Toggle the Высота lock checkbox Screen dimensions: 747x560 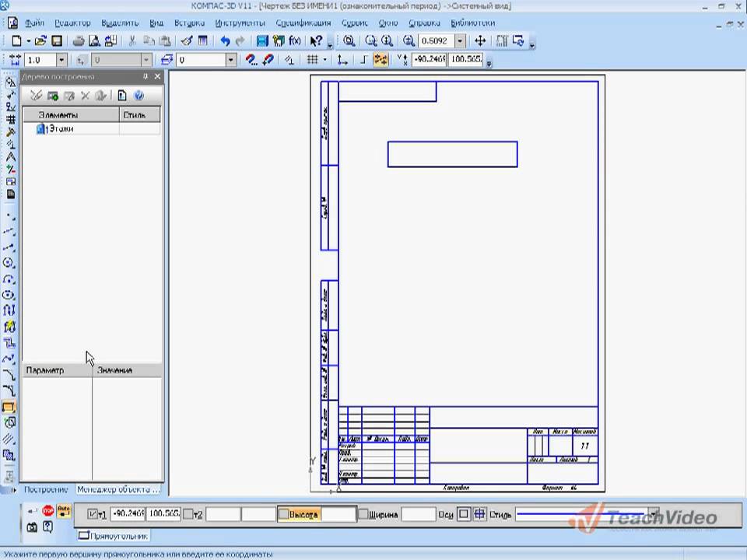tap(283, 515)
